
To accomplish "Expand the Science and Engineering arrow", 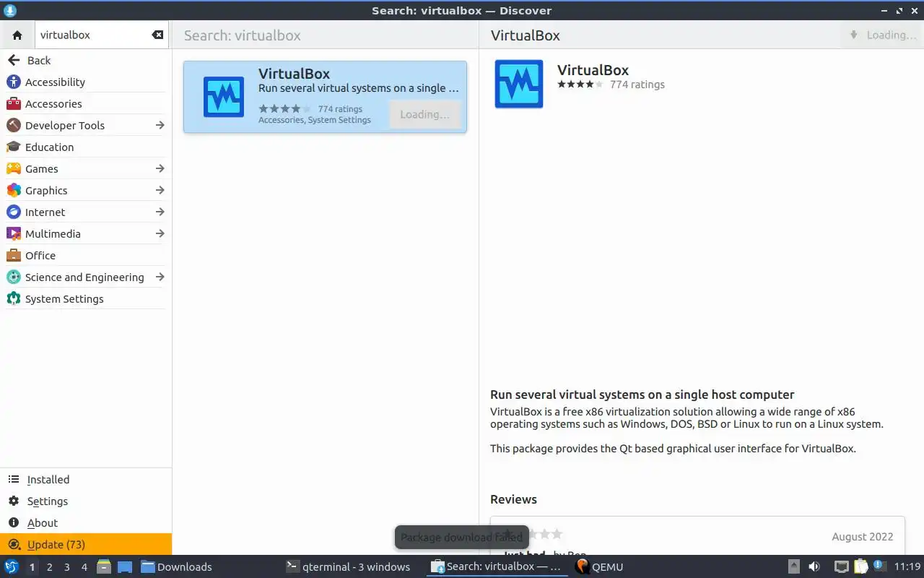I will coord(160,277).
